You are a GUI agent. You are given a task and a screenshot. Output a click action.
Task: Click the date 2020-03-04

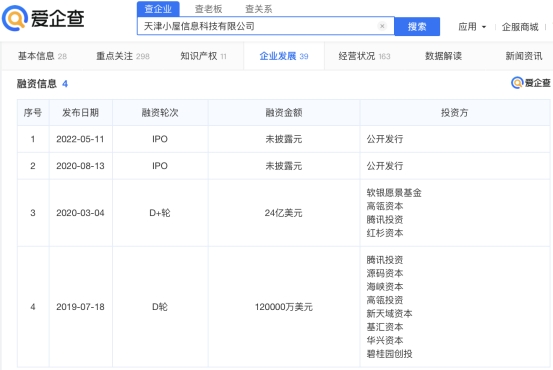80,213
